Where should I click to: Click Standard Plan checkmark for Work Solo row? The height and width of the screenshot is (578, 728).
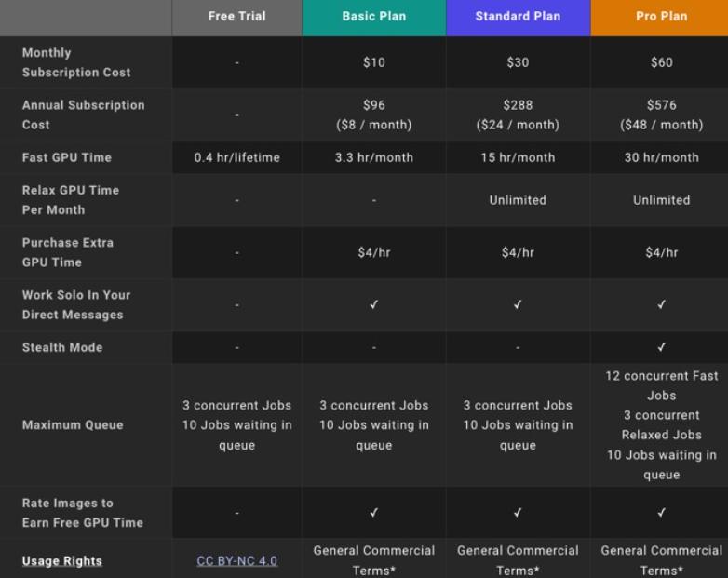519,304
